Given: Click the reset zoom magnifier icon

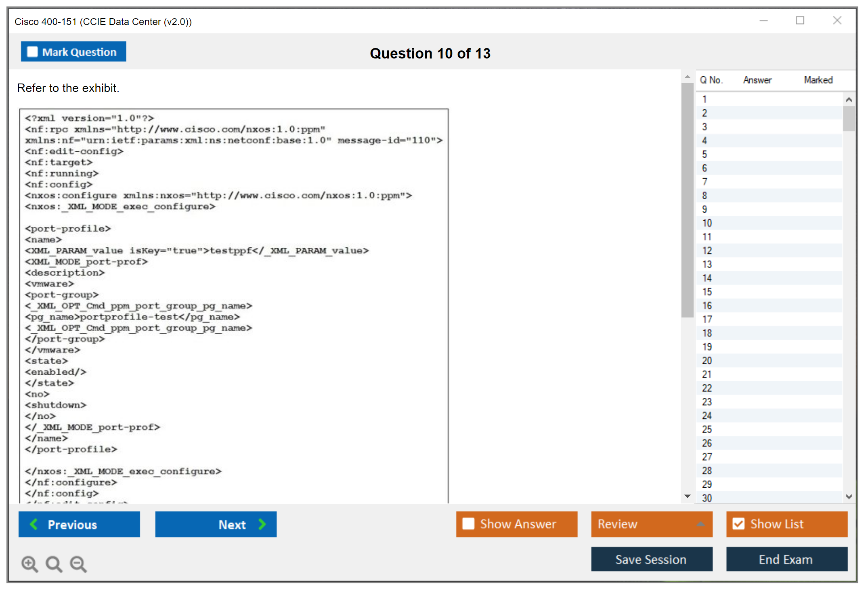Looking at the screenshot, I should [x=54, y=564].
